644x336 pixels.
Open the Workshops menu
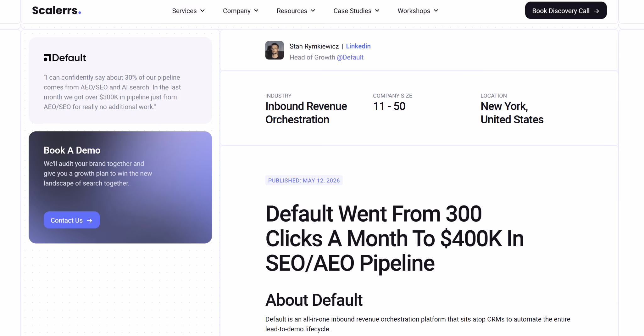(418, 11)
